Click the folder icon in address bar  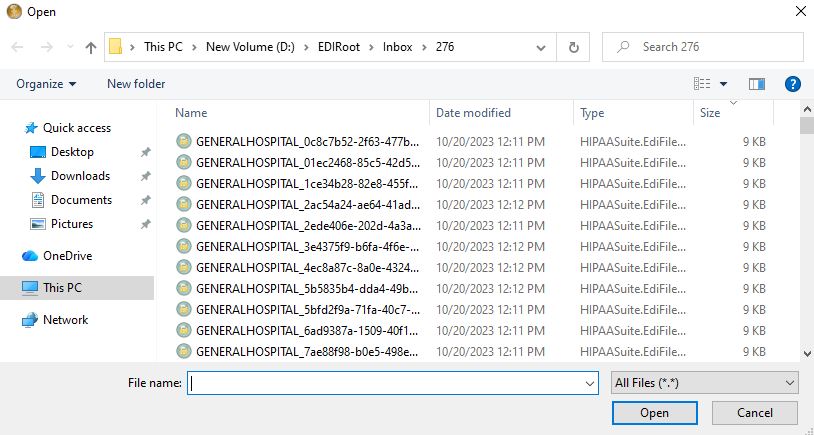click(x=115, y=47)
